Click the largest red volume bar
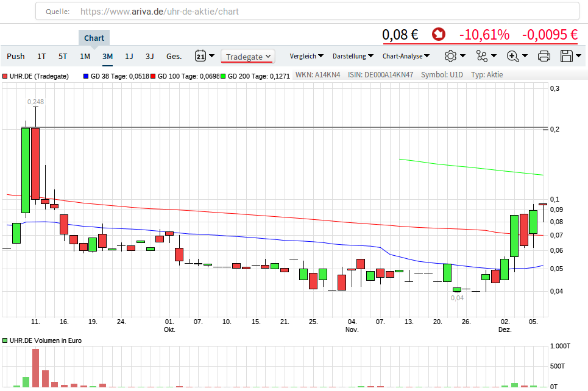 pos(35,368)
